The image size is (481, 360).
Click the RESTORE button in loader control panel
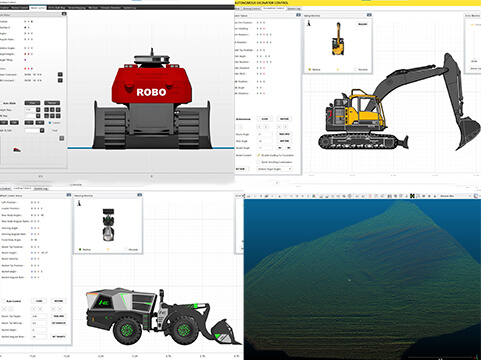click(59, 301)
